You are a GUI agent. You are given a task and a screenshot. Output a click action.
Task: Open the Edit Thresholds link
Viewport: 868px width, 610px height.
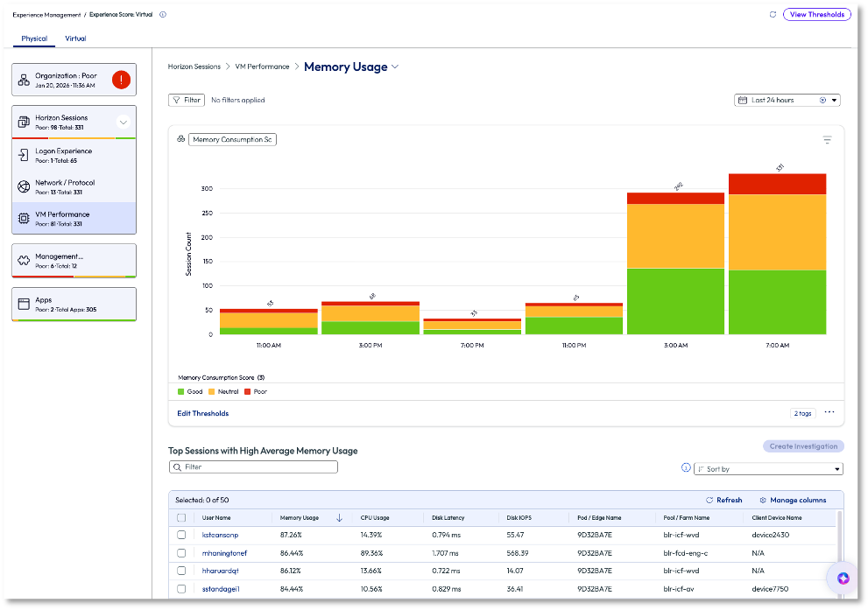(x=202, y=413)
